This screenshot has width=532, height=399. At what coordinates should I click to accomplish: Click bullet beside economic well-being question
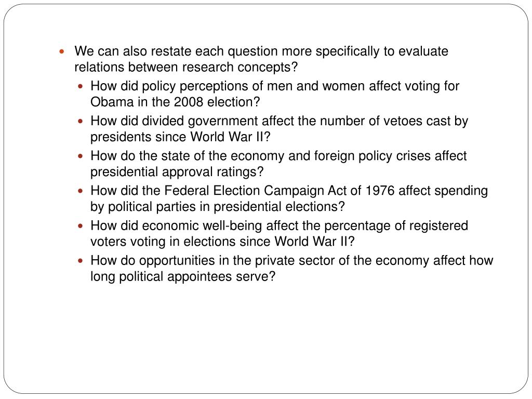pos(81,226)
